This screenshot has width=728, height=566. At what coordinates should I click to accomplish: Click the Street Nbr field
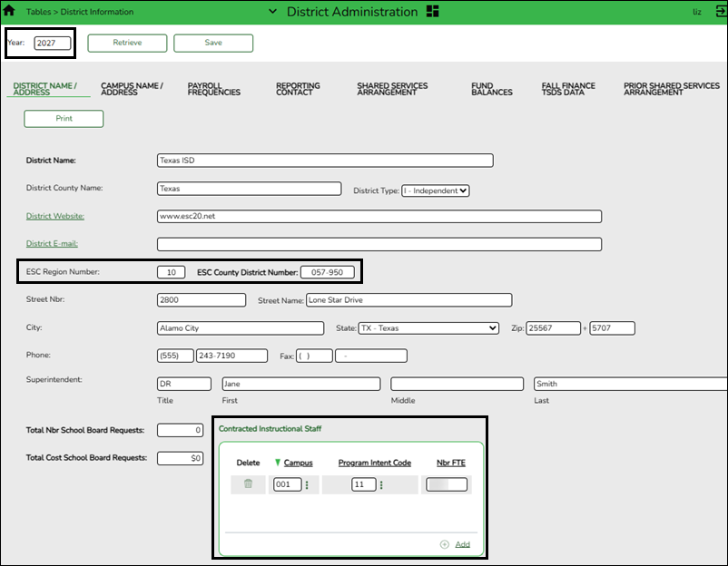(202, 299)
